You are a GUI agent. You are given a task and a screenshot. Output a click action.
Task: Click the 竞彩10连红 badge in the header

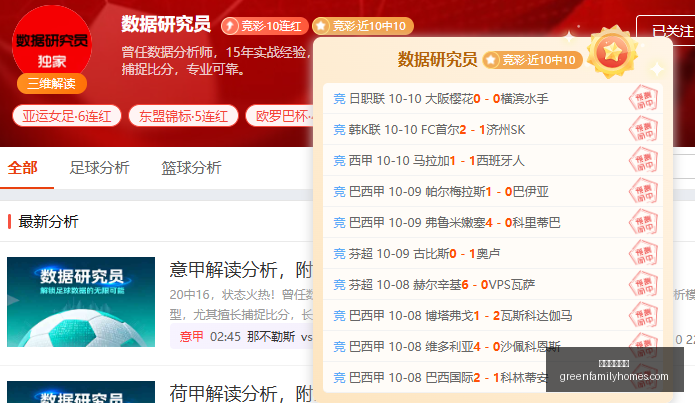tap(265, 26)
